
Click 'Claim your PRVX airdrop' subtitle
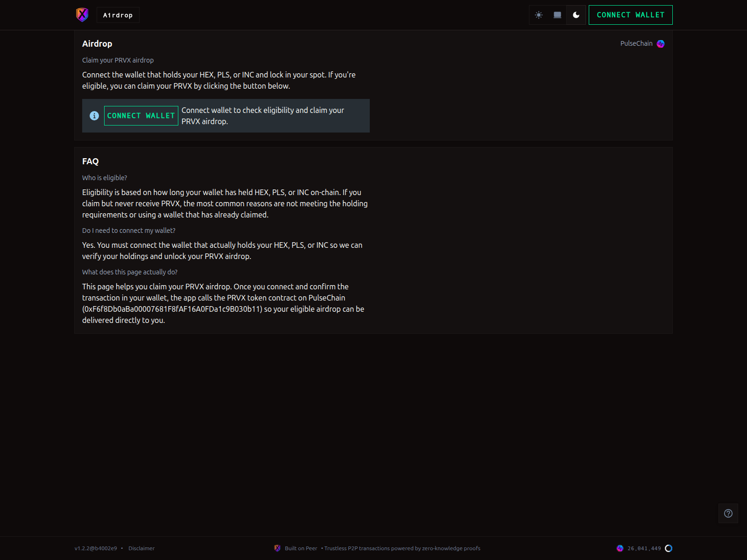118,60
